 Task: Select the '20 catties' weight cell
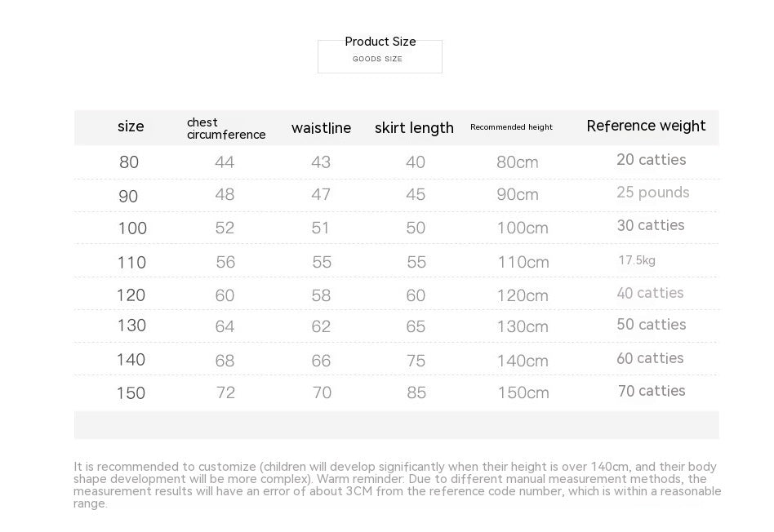[651, 160]
